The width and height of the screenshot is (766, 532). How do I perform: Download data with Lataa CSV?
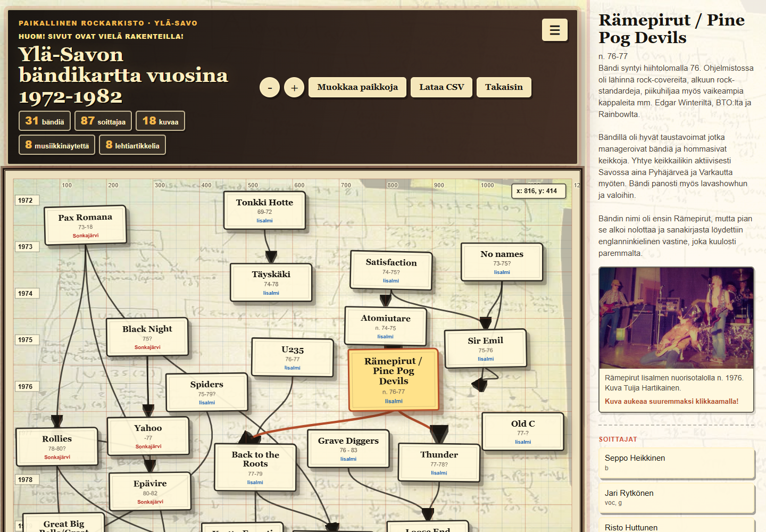tap(442, 87)
